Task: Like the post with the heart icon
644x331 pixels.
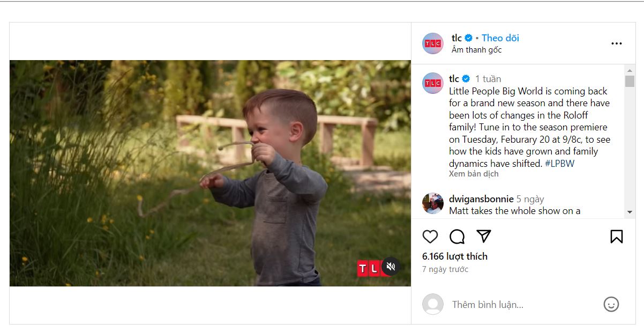Action: pyautogui.click(x=430, y=237)
